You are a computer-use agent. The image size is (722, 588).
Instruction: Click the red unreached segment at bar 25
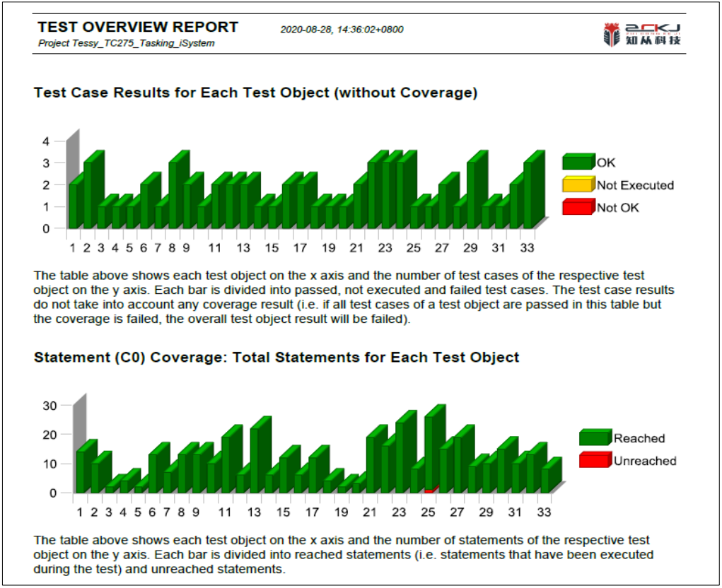pyautogui.click(x=430, y=489)
